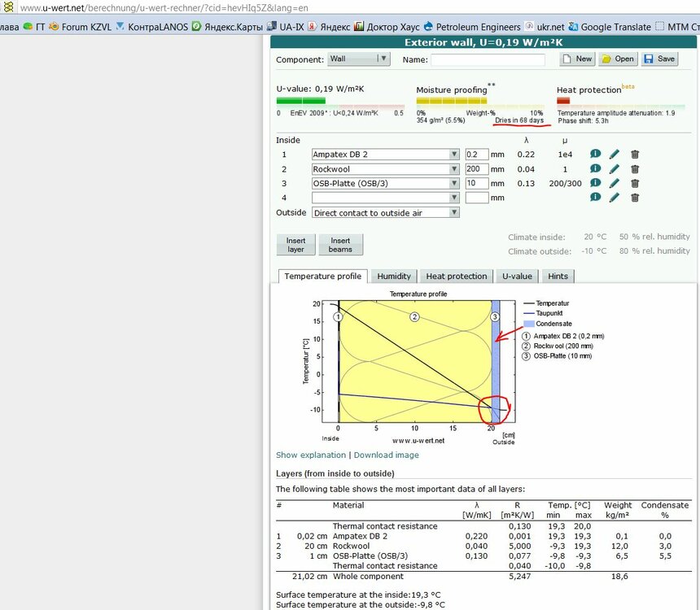Click the Download image link
This screenshot has height=610, width=700.
click(386, 455)
